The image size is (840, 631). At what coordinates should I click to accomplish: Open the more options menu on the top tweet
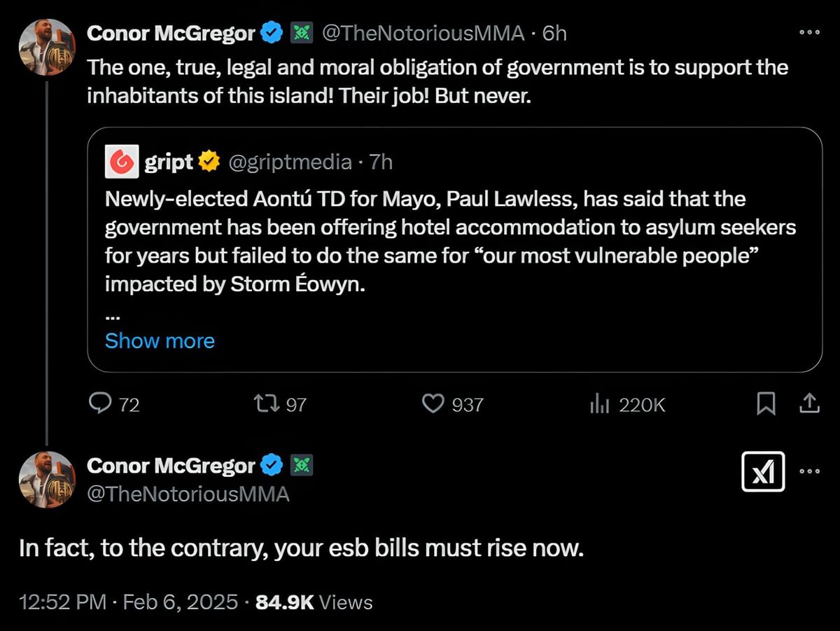point(810,32)
